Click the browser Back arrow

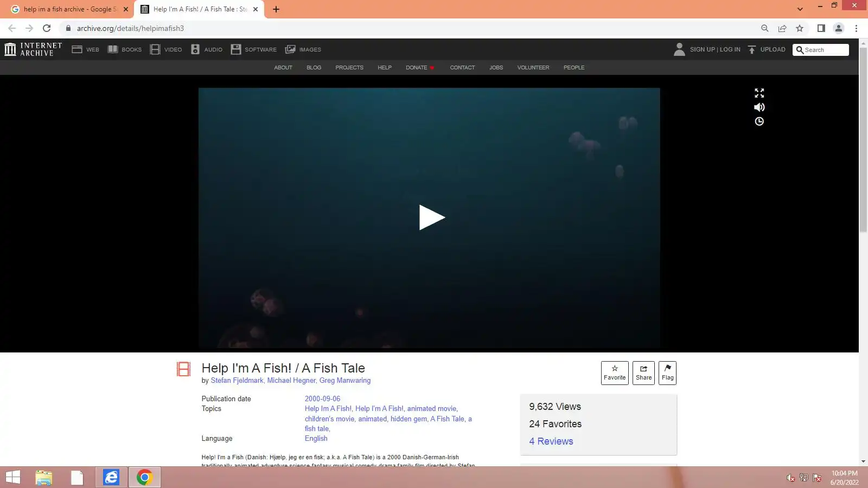point(12,28)
